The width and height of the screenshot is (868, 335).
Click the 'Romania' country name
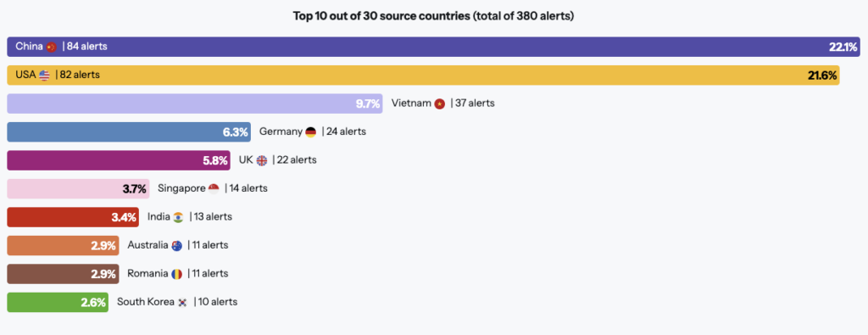[147, 274]
